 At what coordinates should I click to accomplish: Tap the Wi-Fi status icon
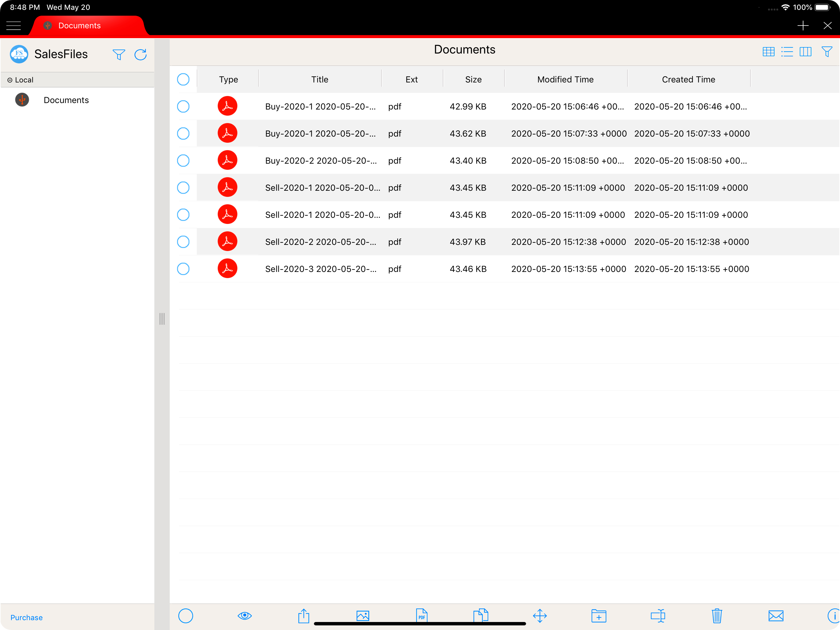(x=785, y=7)
